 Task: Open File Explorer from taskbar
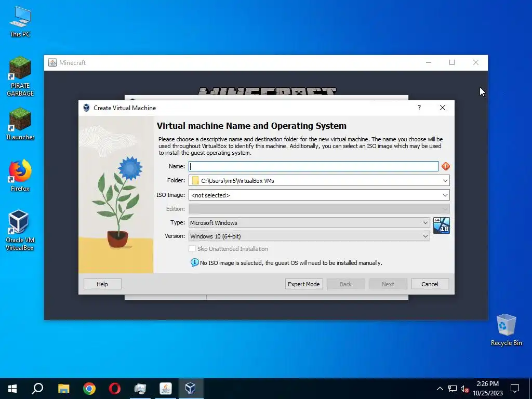(63, 389)
